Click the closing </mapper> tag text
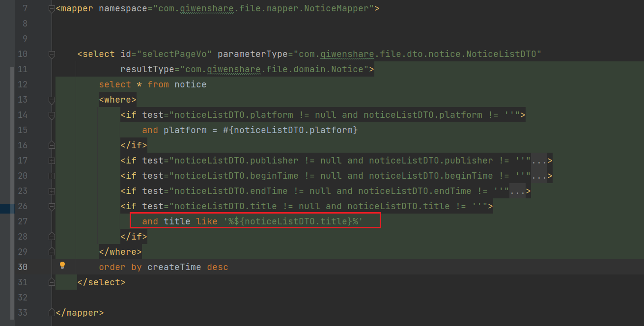 pyautogui.click(x=80, y=313)
